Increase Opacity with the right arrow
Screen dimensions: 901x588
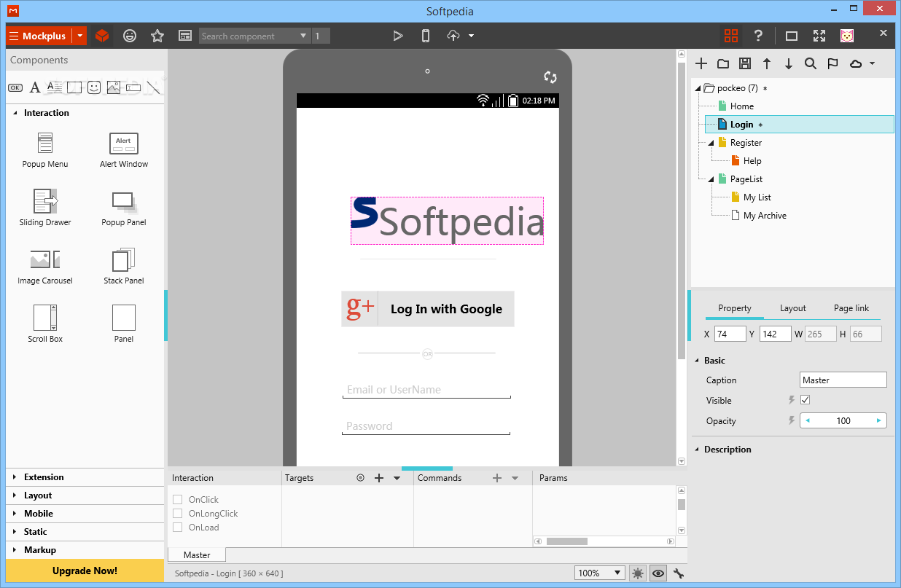coord(880,420)
